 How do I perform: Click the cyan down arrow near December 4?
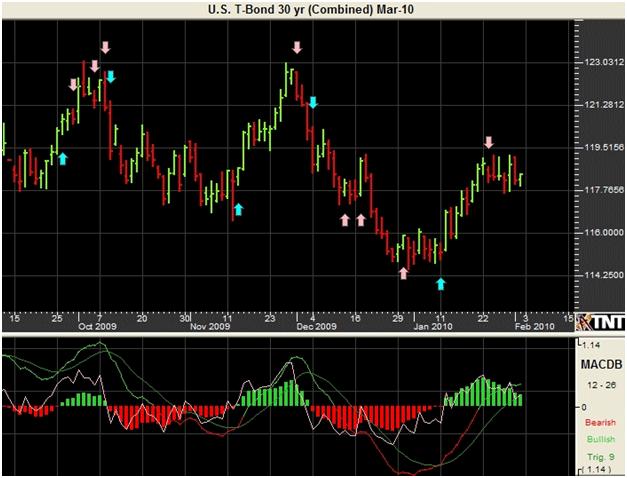pyautogui.click(x=313, y=102)
